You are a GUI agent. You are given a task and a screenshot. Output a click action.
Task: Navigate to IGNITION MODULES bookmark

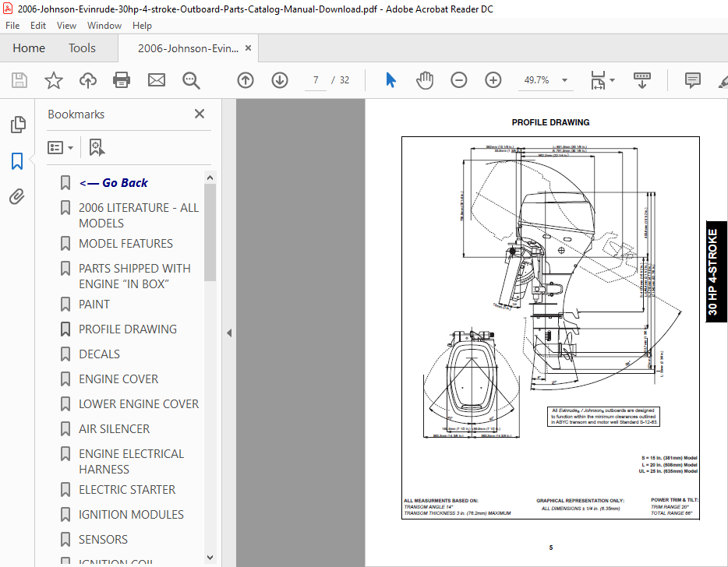click(132, 515)
